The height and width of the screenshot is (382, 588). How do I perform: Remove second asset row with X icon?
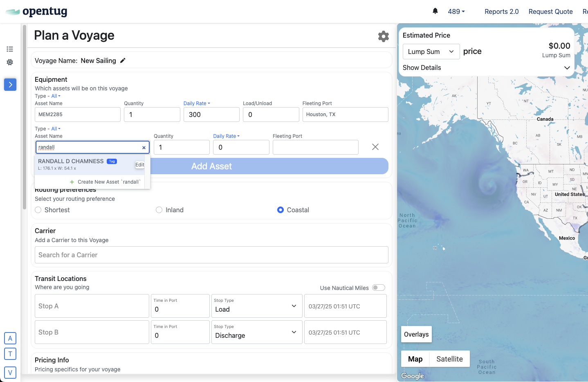tap(375, 147)
